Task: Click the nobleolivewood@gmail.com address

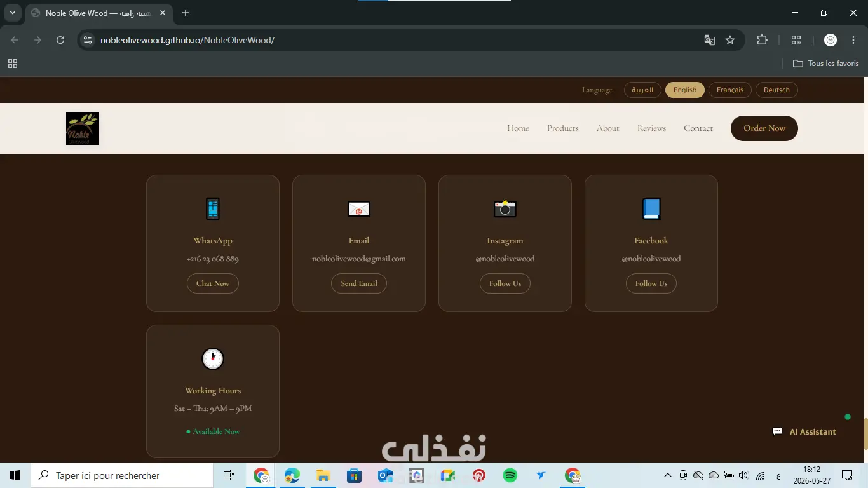Action: coord(359,259)
